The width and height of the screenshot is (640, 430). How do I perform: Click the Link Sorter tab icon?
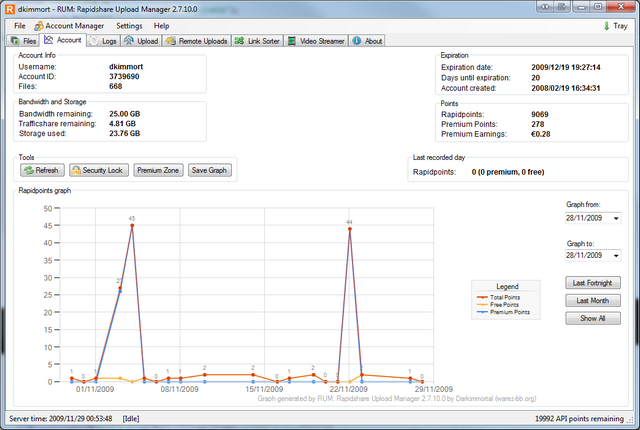point(240,41)
